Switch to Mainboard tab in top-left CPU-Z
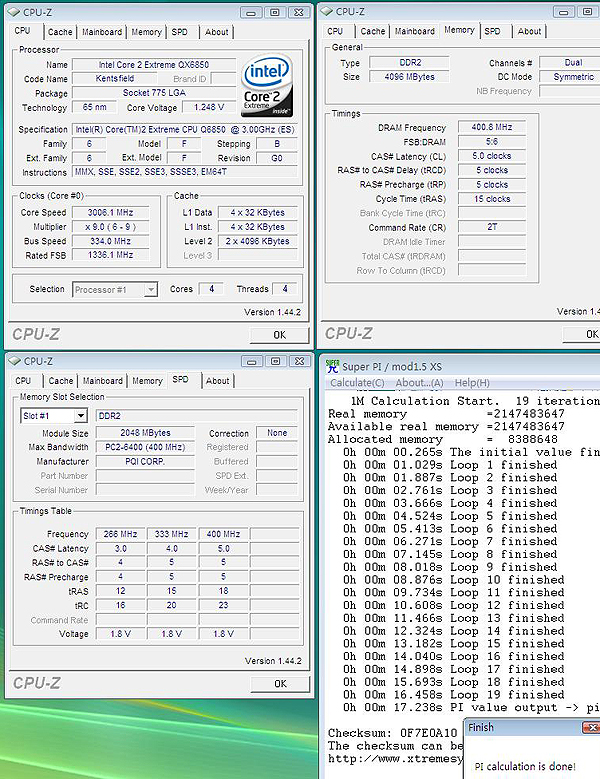Image resolution: width=600 pixels, height=779 pixels. tap(102, 32)
